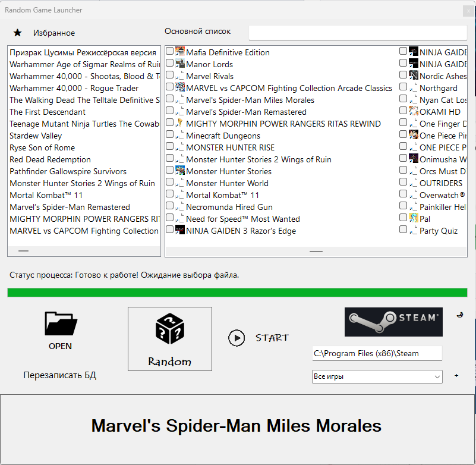Select Stardew Valley in favorites
476x465 pixels.
(36, 136)
